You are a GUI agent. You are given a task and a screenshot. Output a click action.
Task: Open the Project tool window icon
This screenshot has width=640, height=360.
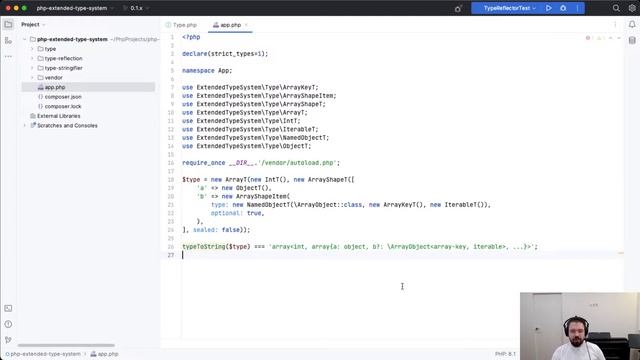coord(8,24)
